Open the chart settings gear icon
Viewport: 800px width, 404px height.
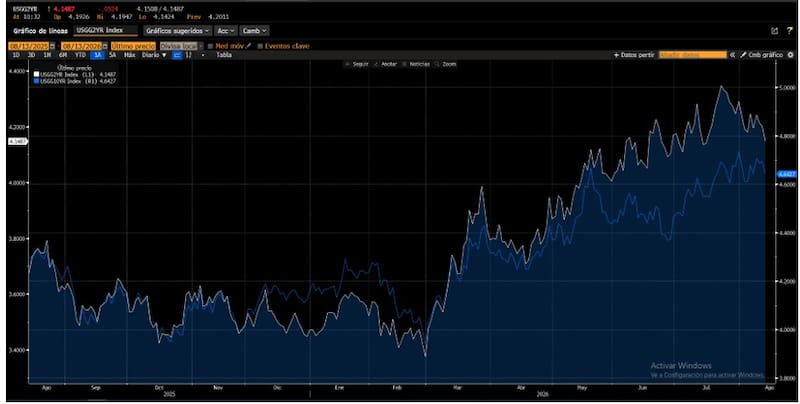[x=790, y=55]
